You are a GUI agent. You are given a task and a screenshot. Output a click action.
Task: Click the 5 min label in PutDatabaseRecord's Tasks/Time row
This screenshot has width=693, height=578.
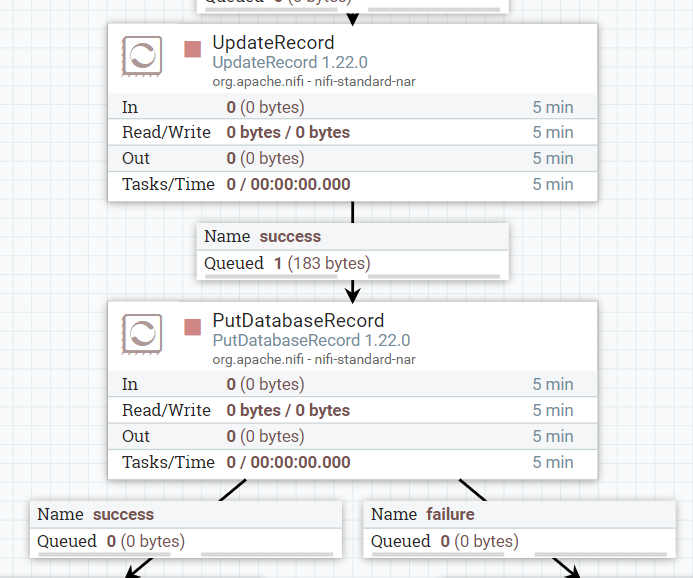pos(553,462)
